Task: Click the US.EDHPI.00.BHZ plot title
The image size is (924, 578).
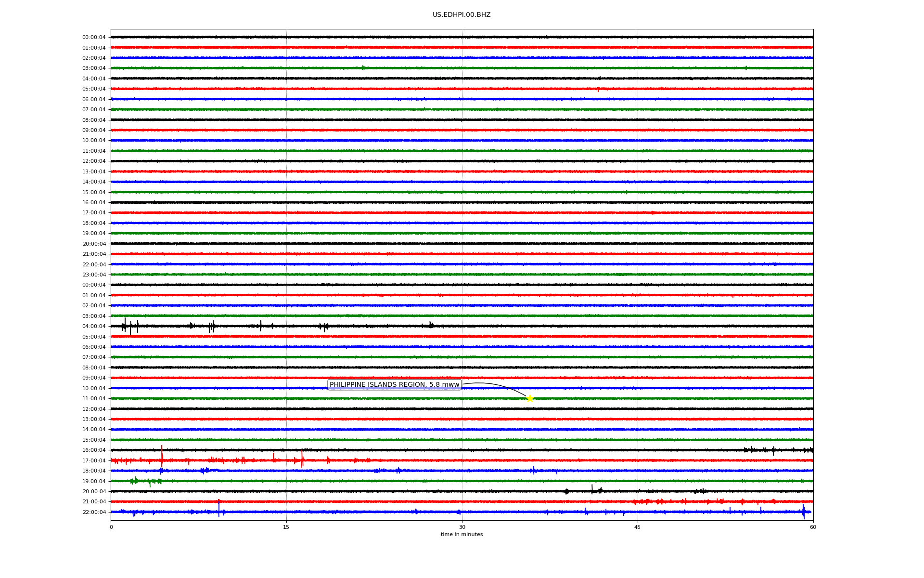Action: [462, 15]
